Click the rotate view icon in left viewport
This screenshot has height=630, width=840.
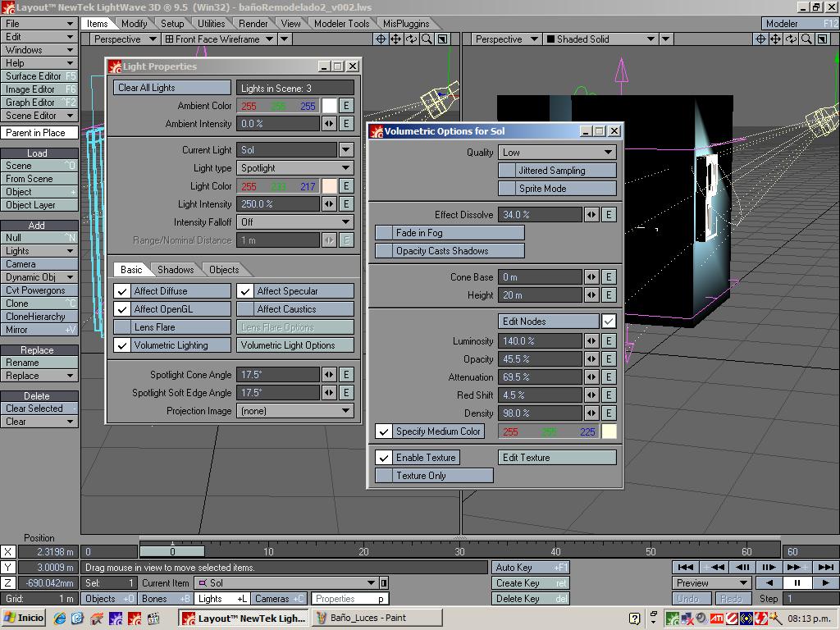pyautogui.click(x=412, y=39)
